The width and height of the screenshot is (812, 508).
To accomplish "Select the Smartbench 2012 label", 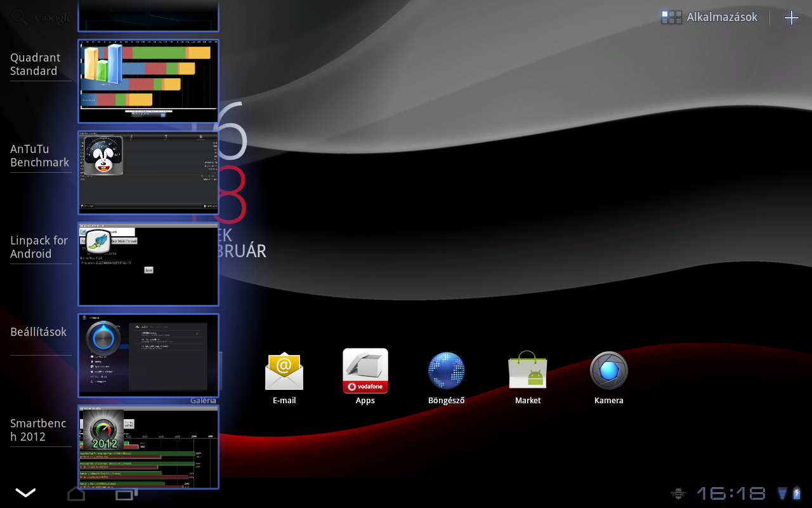I will 38,430.
